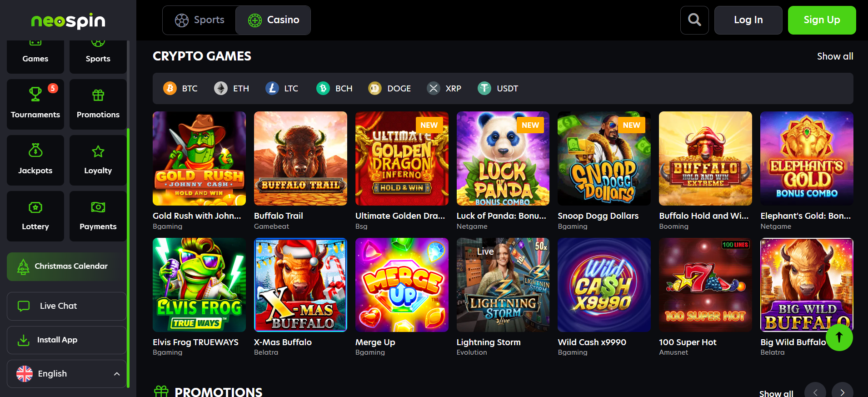Click the green Sign Up button
Viewport: 868px width, 397px height.
tap(822, 20)
